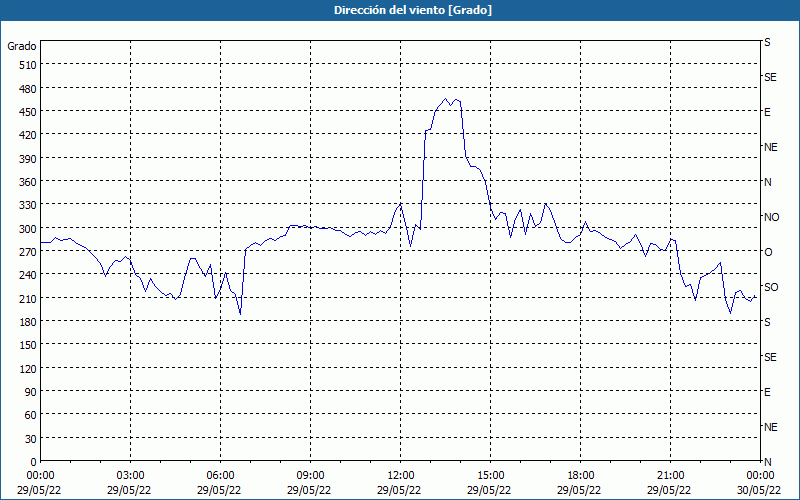Click the 'E' compass label beside 450 gridline
800x500 pixels.
[x=767, y=112]
